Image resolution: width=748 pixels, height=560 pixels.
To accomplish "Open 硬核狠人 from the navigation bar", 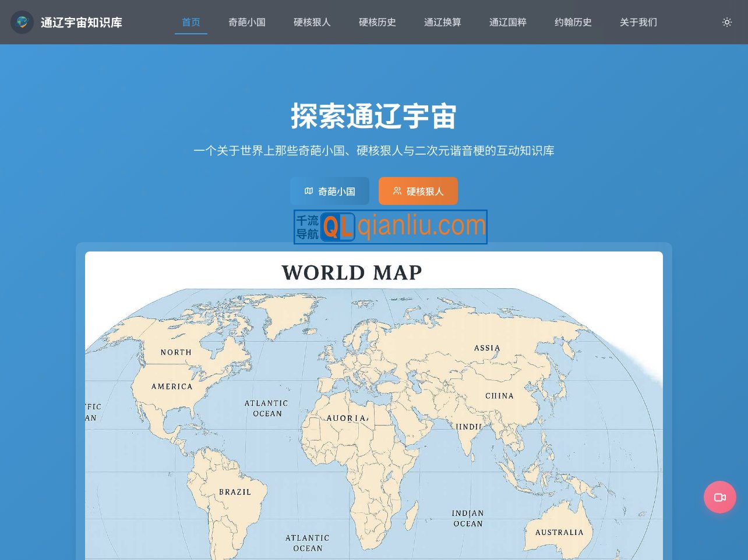I will click(312, 22).
